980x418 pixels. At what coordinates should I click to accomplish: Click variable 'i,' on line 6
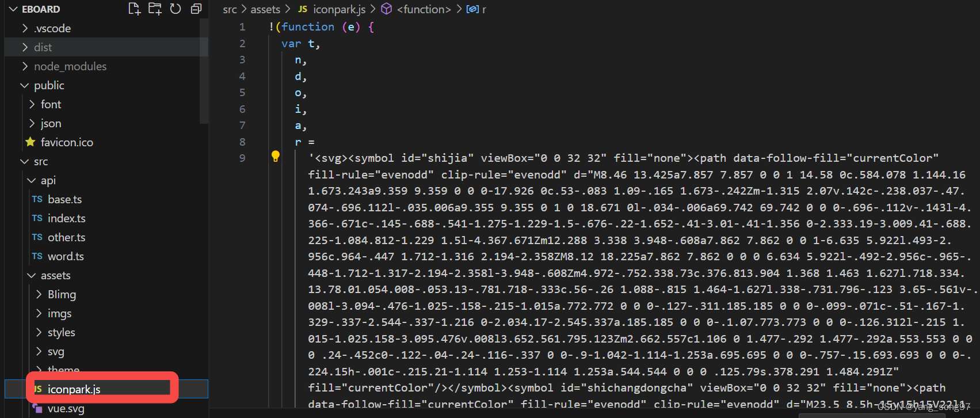coord(301,109)
